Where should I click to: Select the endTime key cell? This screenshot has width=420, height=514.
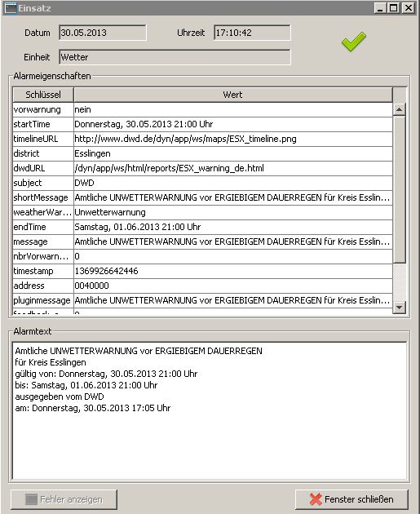[x=43, y=227]
